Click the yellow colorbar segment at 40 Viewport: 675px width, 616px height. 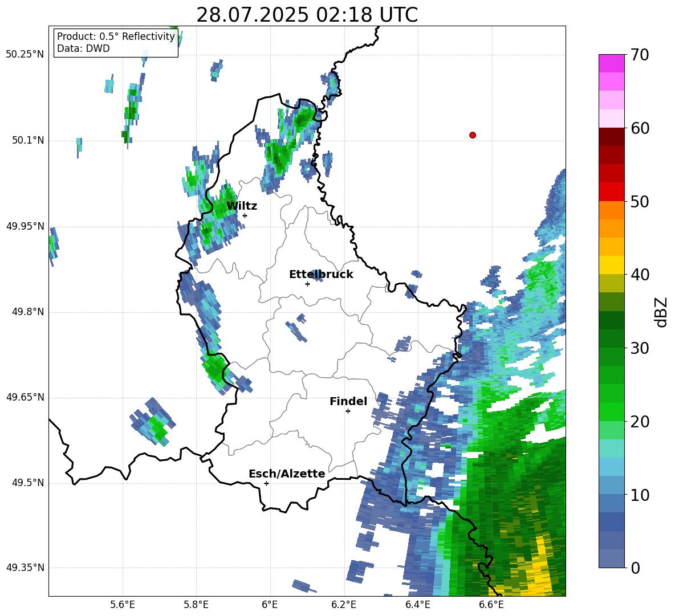click(x=611, y=265)
